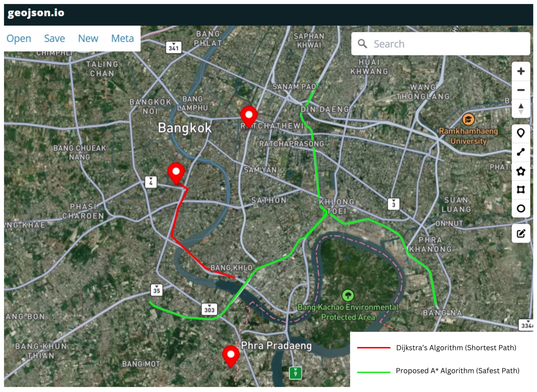Click the route 35 highway shield
Image resolution: width=537 pixels, height=392 pixels.
157,290
